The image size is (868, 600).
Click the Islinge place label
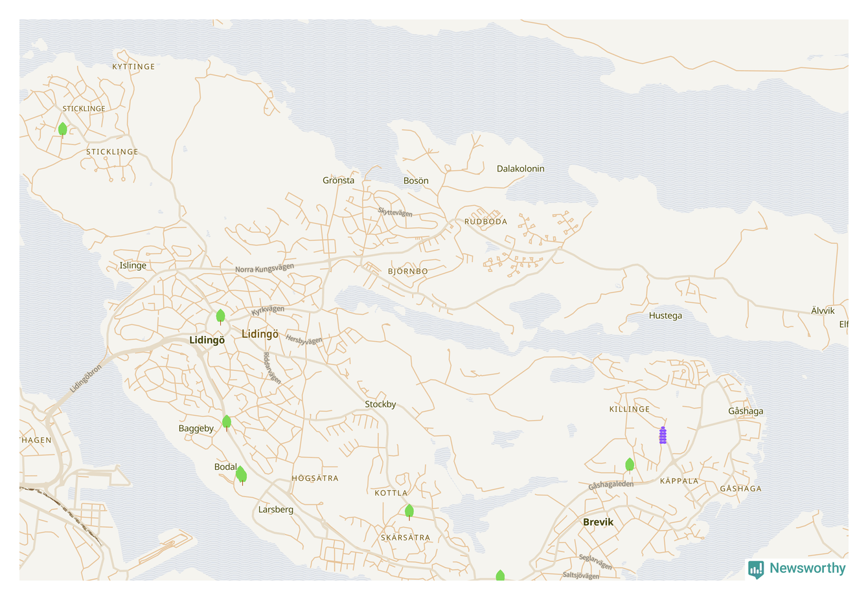click(x=133, y=265)
